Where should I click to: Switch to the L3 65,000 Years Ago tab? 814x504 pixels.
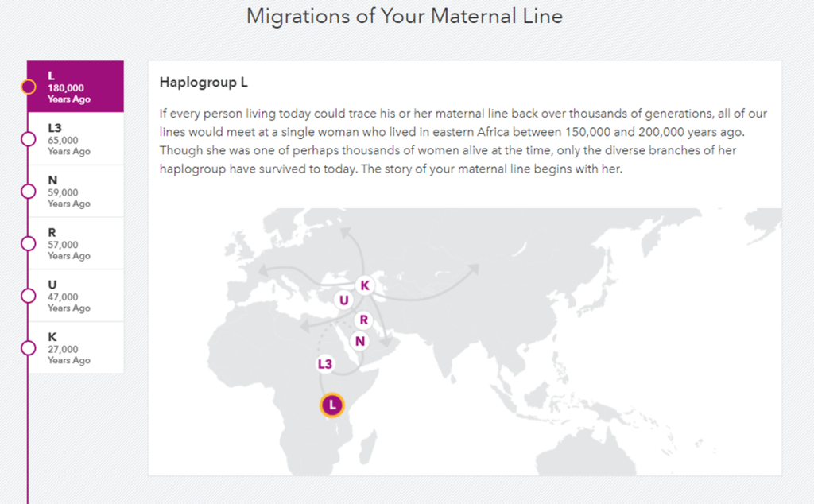point(76,139)
